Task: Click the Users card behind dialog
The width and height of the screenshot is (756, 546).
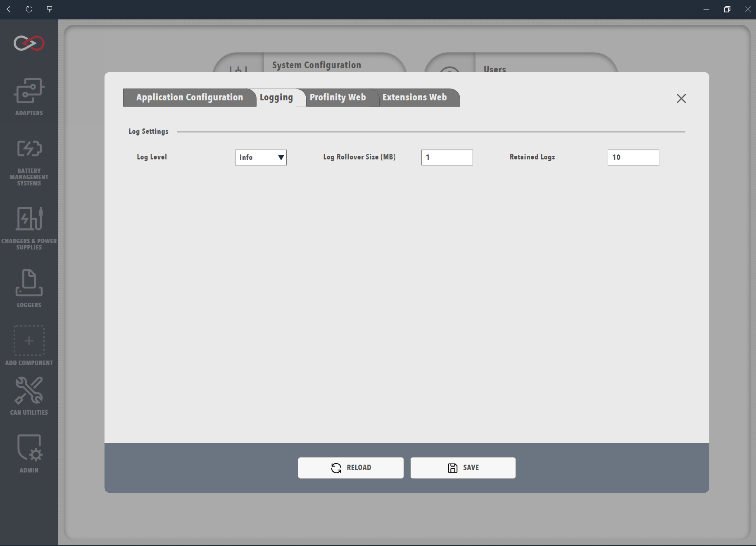Action: click(x=521, y=63)
